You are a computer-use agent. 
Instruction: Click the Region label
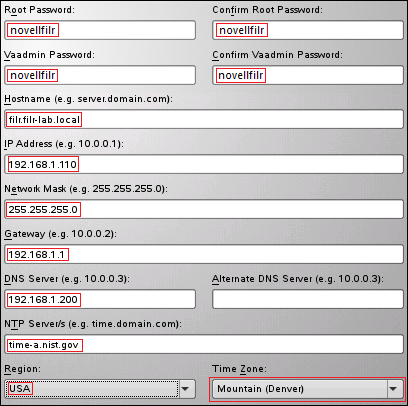(x=22, y=369)
